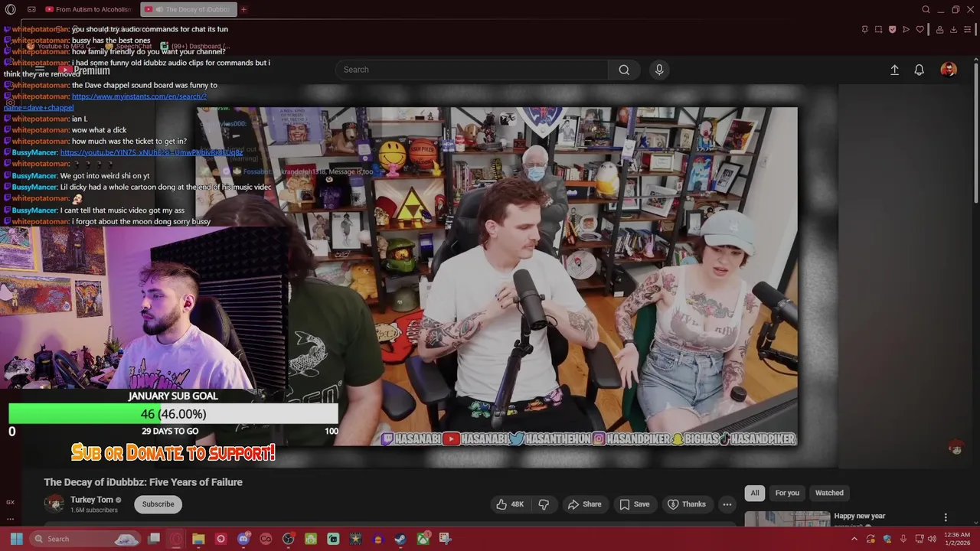Open YouTube notifications bell
980x551 pixels.
pos(920,70)
